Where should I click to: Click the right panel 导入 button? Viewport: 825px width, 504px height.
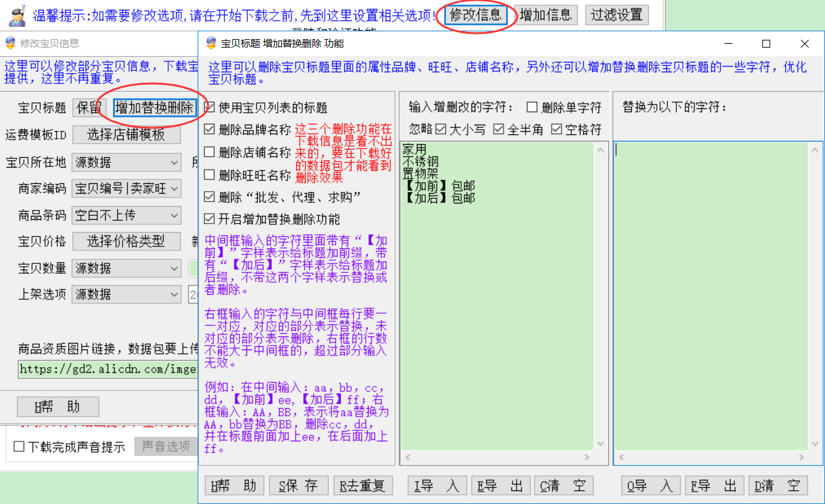(650, 486)
